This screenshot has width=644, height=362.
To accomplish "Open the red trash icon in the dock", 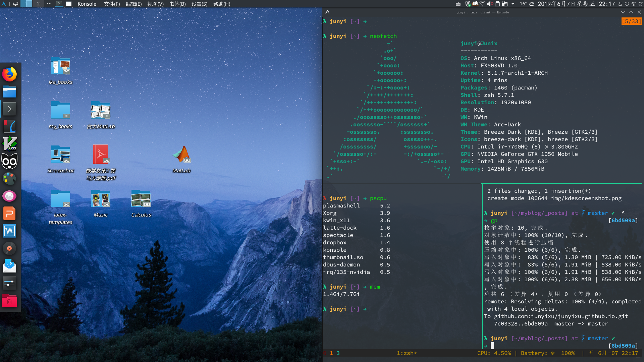I will (9, 301).
